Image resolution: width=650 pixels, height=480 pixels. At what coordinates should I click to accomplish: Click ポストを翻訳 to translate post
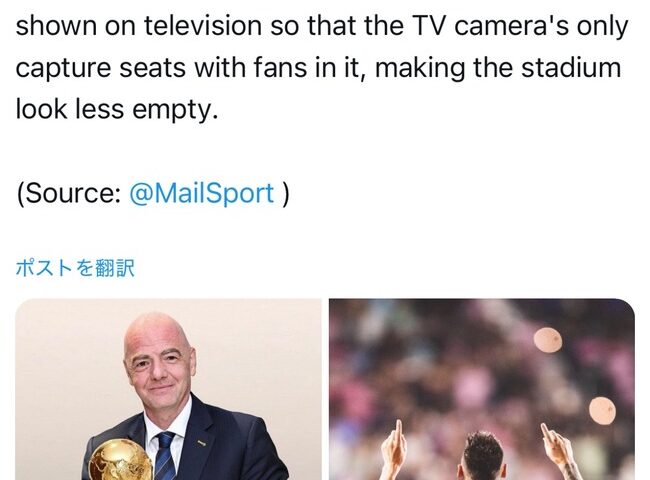click(75, 268)
